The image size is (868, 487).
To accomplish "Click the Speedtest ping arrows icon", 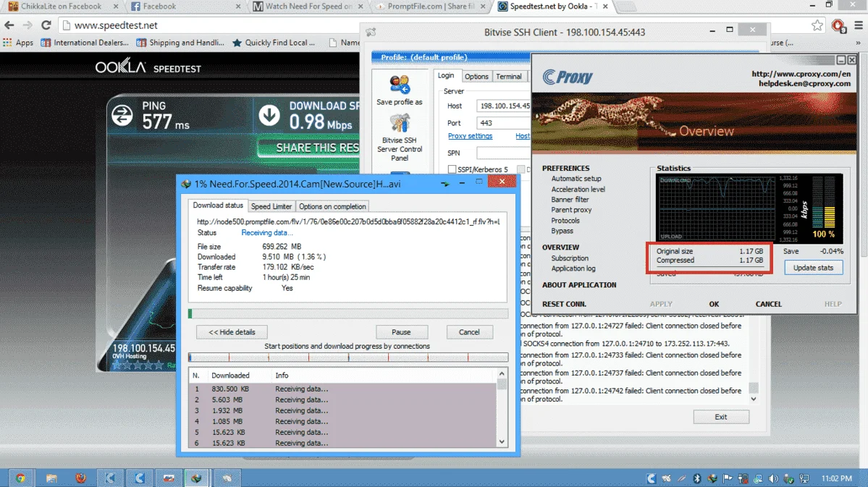I will click(x=122, y=115).
